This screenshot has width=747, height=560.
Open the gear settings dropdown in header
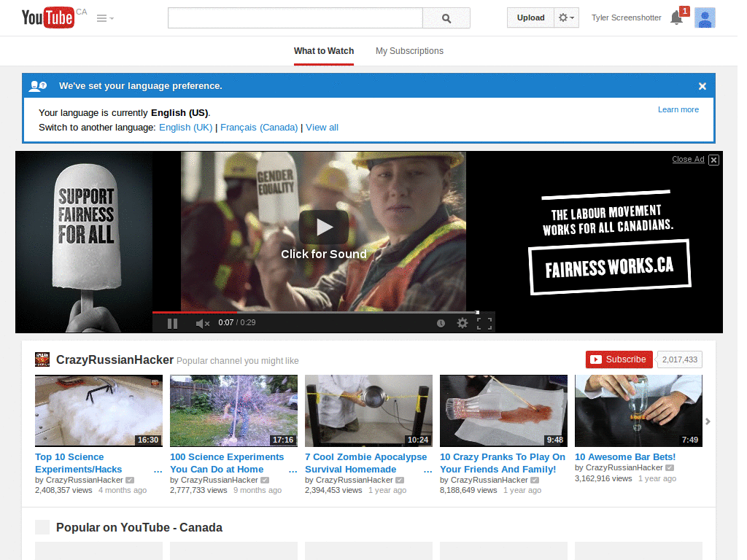[x=566, y=17]
